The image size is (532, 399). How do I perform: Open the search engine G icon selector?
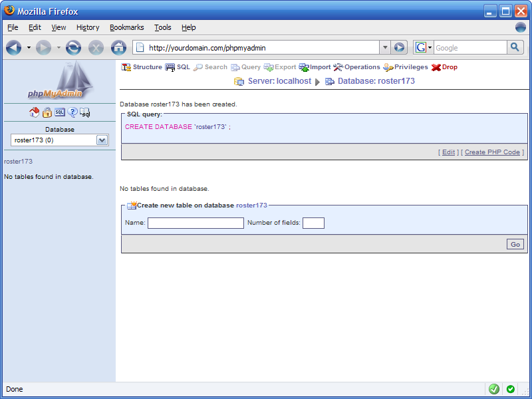[x=423, y=47]
